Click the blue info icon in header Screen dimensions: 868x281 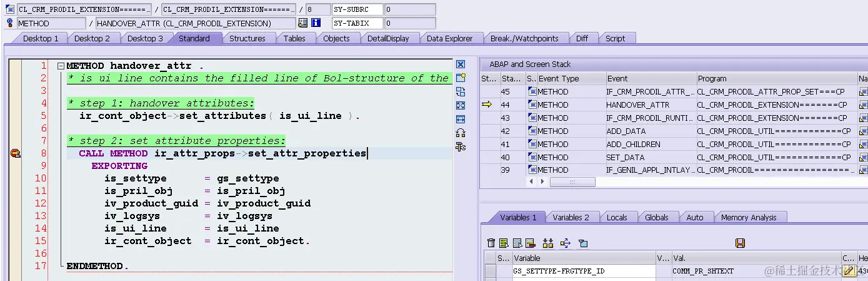[316, 23]
